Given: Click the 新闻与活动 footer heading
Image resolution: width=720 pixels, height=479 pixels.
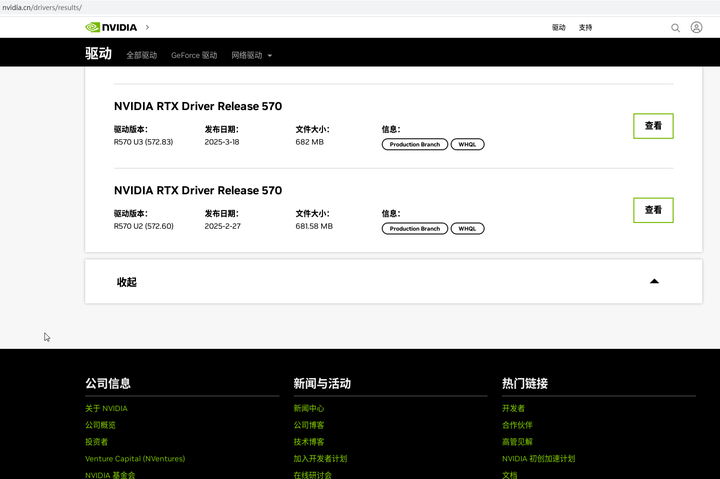Looking at the screenshot, I should coord(322,383).
